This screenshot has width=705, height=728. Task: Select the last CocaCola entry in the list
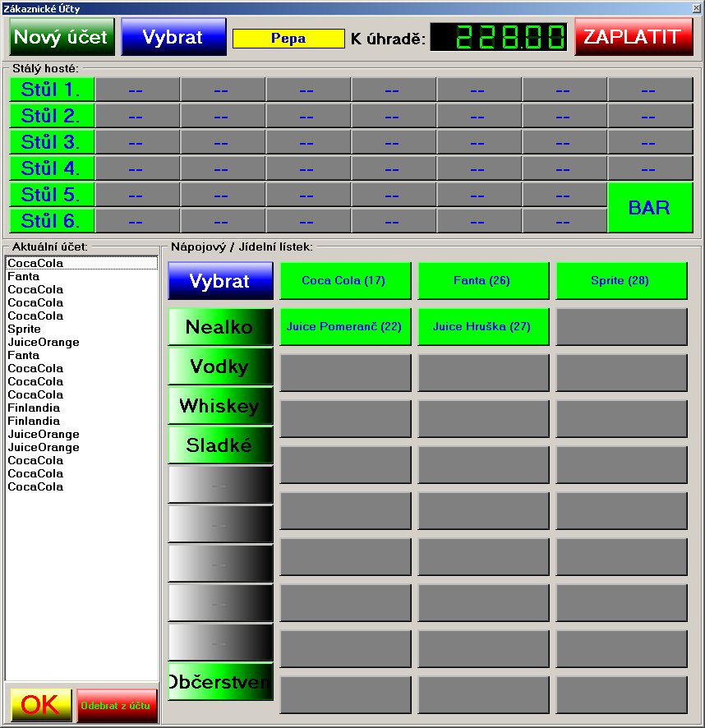pyautogui.click(x=81, y=486)
